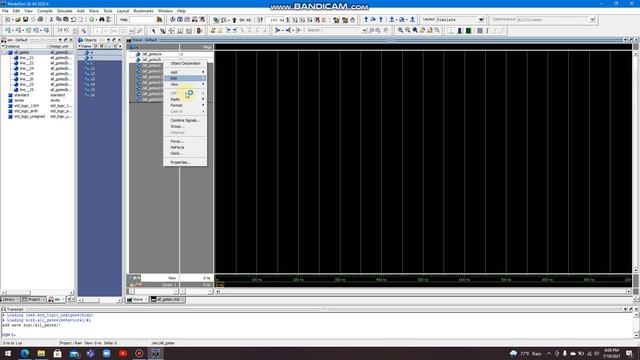Click the Save icon in the toolbar
The height and width of the screenshot is (360, 640).
click(x=25, y=20)
